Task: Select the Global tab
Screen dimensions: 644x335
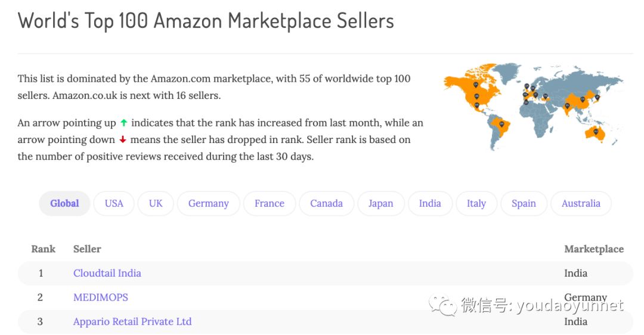Action: (64, 203)
